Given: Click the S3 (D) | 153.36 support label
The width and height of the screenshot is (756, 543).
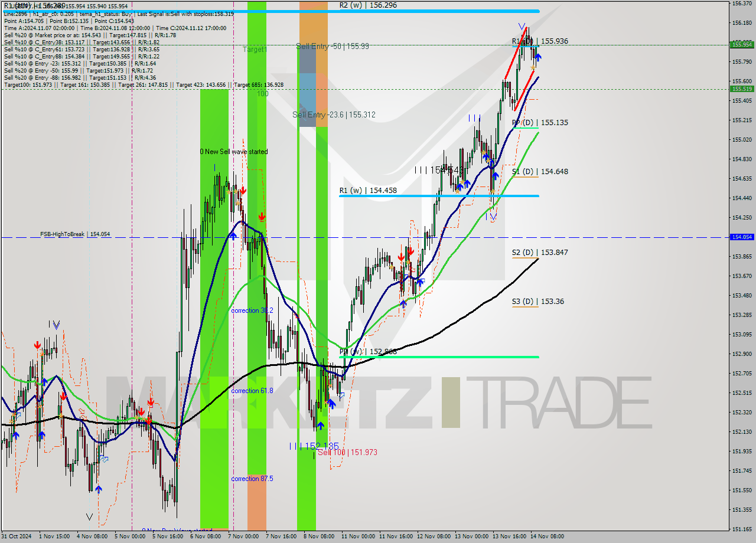Looking at the screenshot, I should pos(537,302).
